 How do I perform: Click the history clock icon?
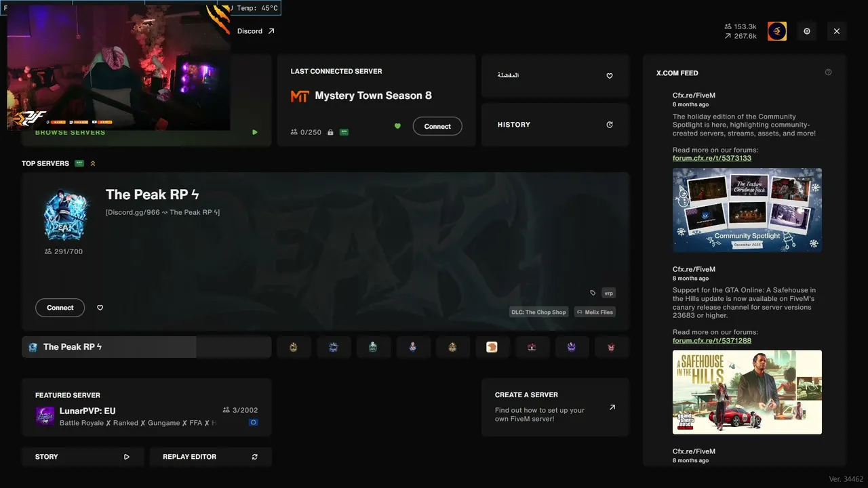click(x=610, y=125)
